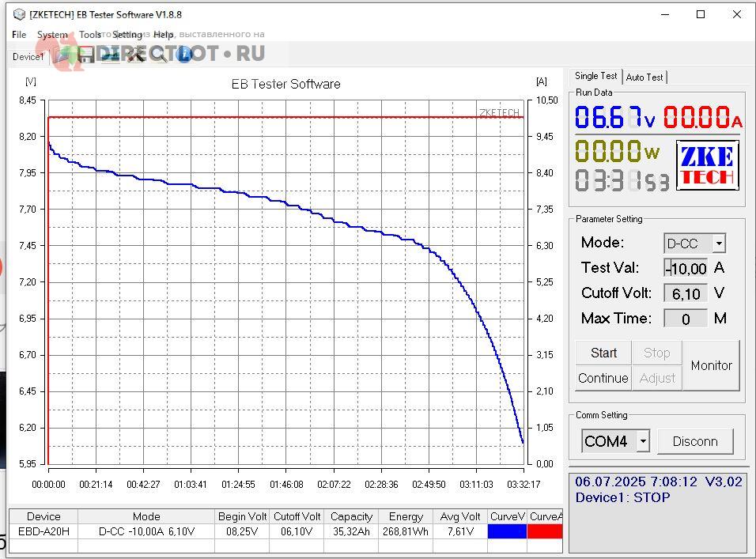Select the Single Test tab
The width and height of the screenshot is (756, 559).
[x=595, y=76]
